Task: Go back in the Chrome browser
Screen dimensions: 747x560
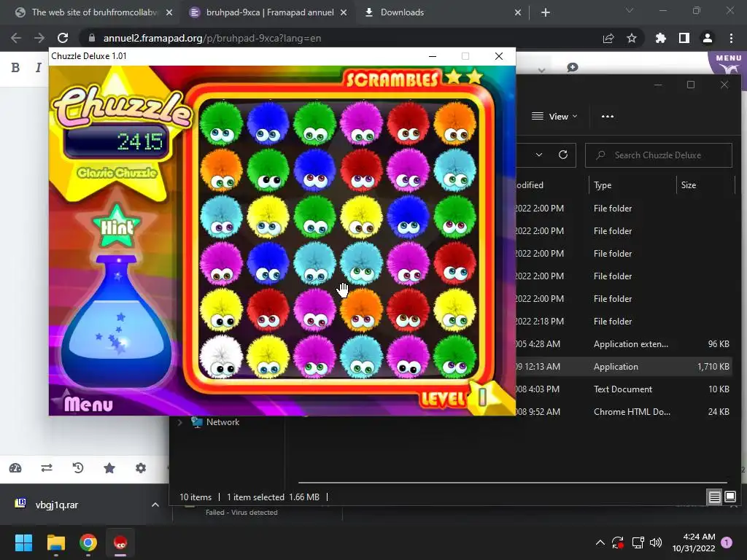Action: pos(16,38)
